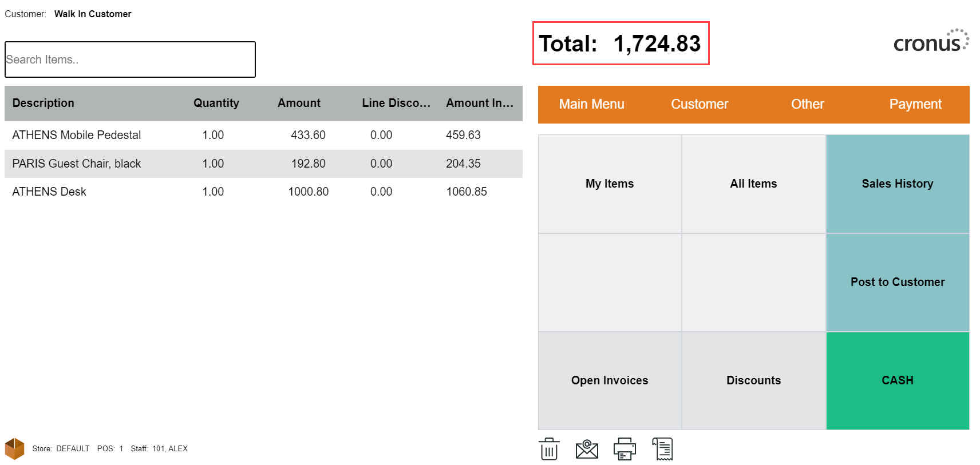
Task: Show Open Invoices
Action: [x=610, y=380]
